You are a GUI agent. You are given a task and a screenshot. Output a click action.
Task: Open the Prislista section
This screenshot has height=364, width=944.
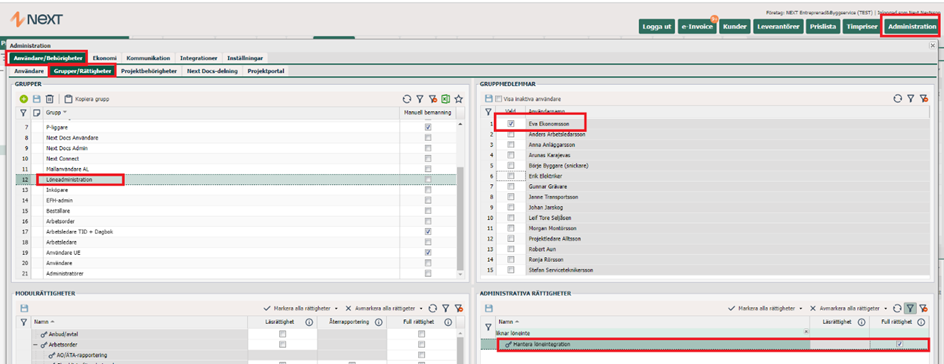[822, 26]
